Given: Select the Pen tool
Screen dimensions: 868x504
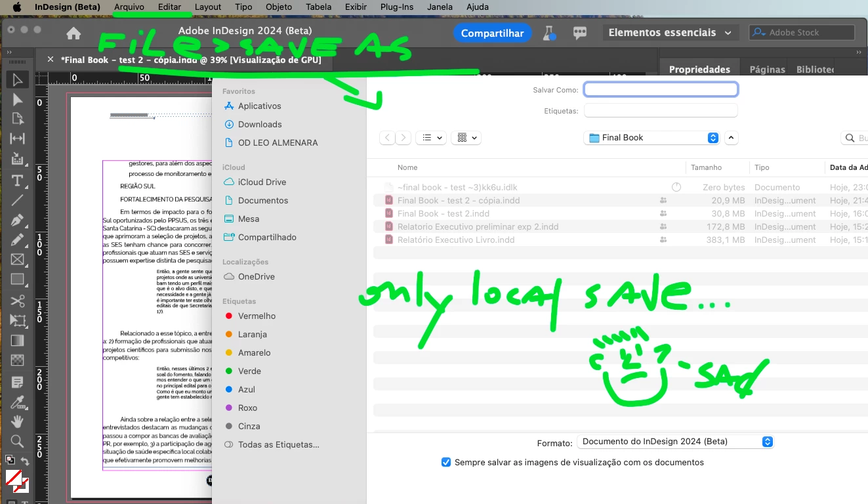Looking at the screenshot, I should (x=17, y=220).
